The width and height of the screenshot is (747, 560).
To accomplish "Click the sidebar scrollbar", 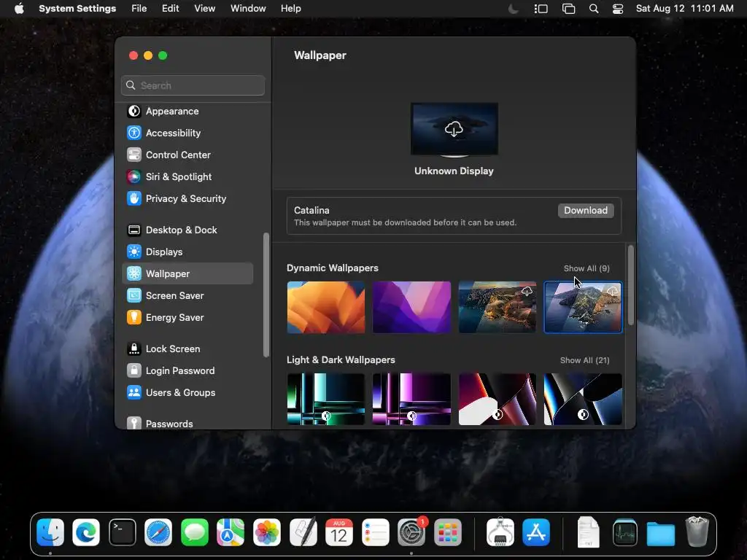I will 266,295.
